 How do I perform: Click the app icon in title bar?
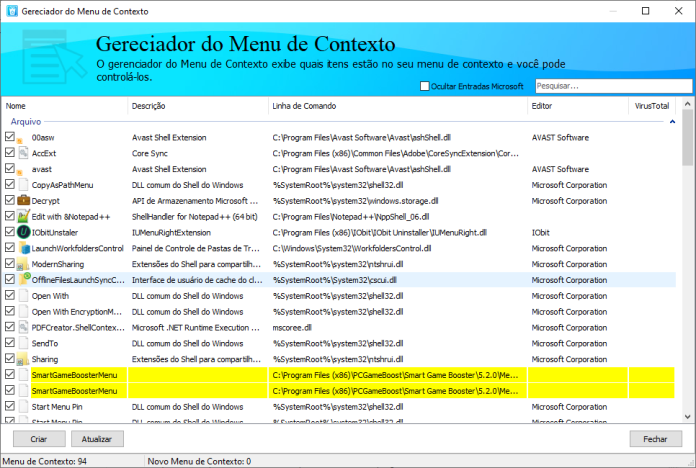point(12,11)
